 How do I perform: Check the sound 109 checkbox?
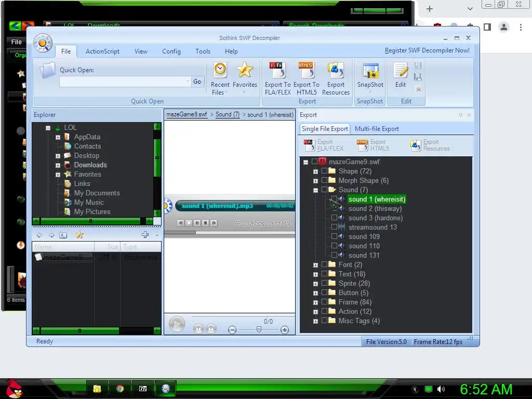[334, 236]
